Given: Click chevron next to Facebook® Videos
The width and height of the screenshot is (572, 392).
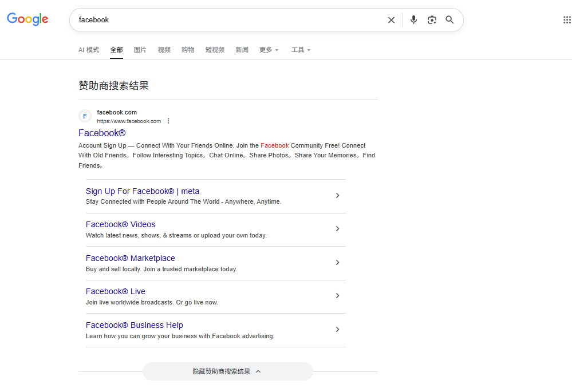Looking at the screenshot, I should click(337, 229).
